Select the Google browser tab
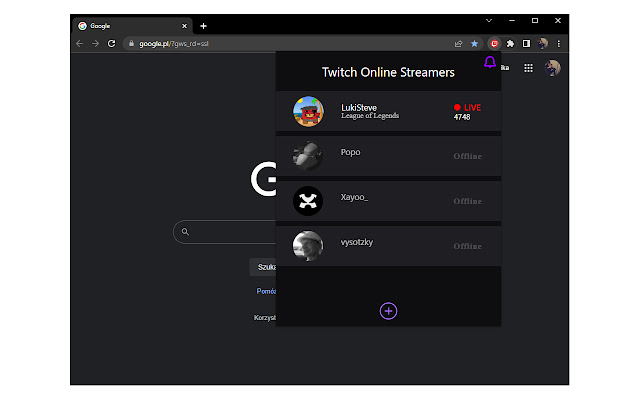640x400 pixels. (133, 26)
